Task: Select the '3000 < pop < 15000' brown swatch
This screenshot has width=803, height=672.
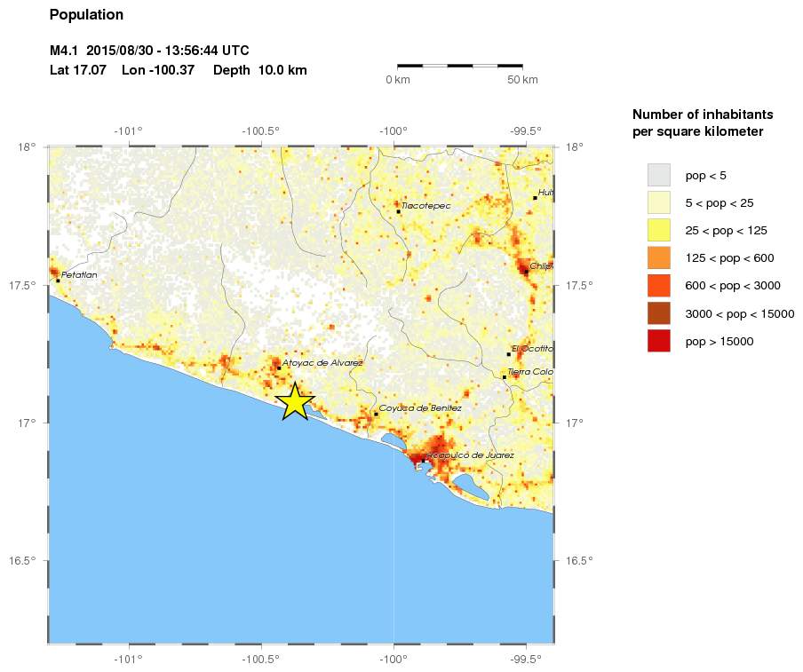Action: pyautogui.click(x=658, y=313)
